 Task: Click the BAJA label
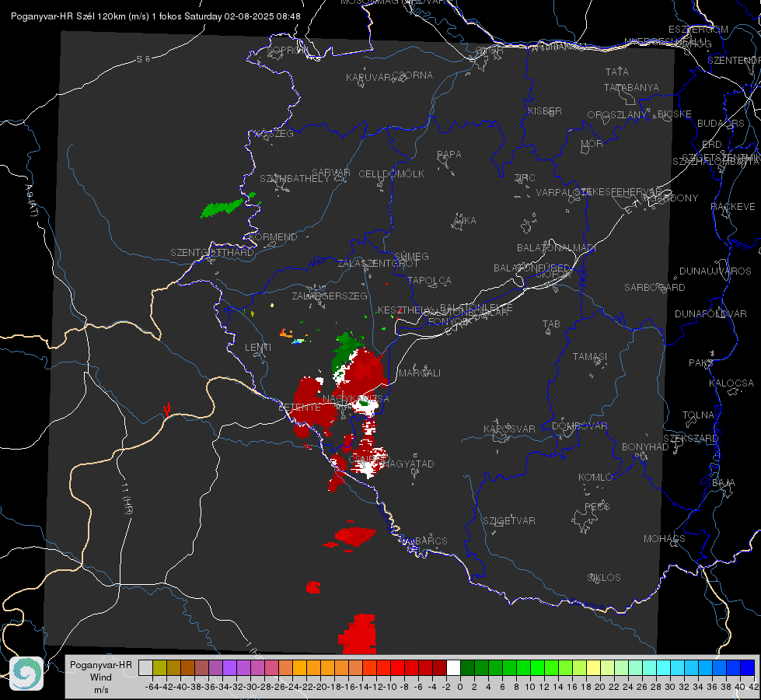click(x=724, y=483)
